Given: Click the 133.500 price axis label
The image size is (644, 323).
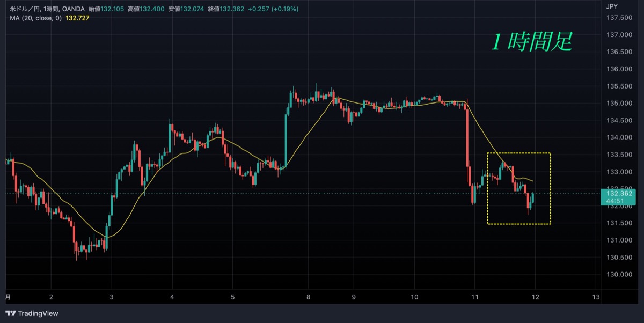Looking at the screenshot, I should point(618,155).
